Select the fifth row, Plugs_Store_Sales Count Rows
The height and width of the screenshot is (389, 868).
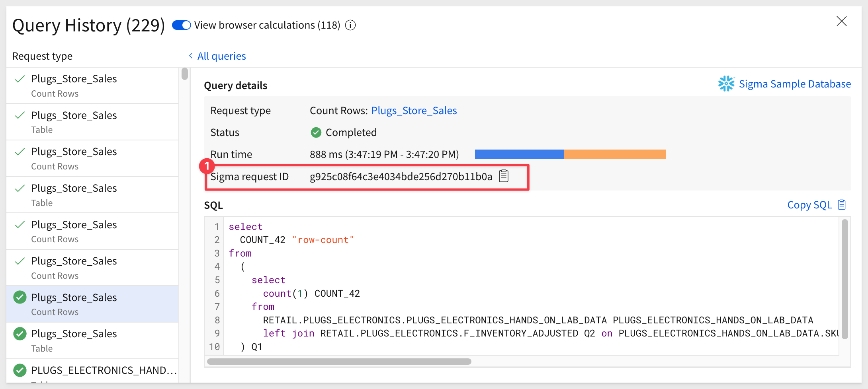click(92, 231)
